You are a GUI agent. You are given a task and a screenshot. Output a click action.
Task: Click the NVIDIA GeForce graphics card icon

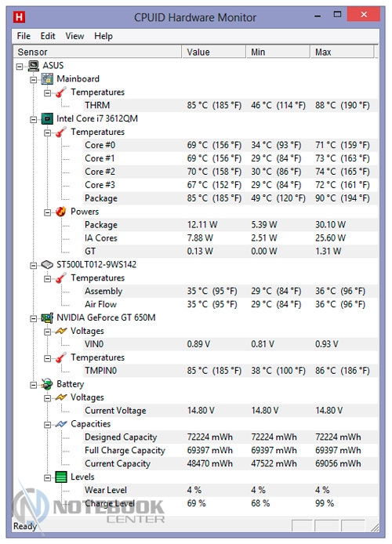coord(47,317)
